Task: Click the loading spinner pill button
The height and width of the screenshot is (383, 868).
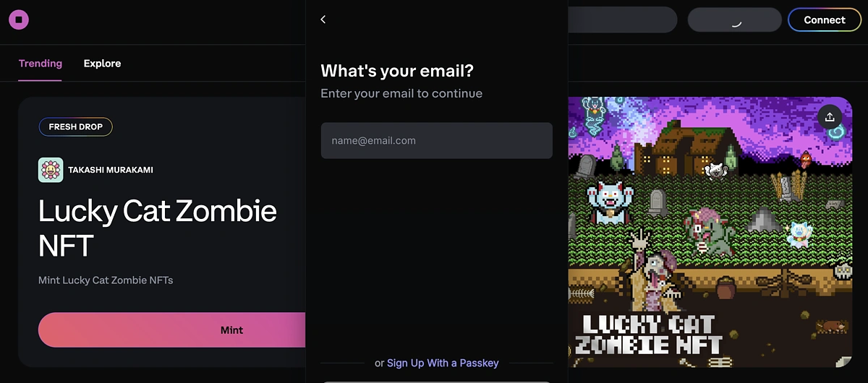Action: click(x=734, y=20)
